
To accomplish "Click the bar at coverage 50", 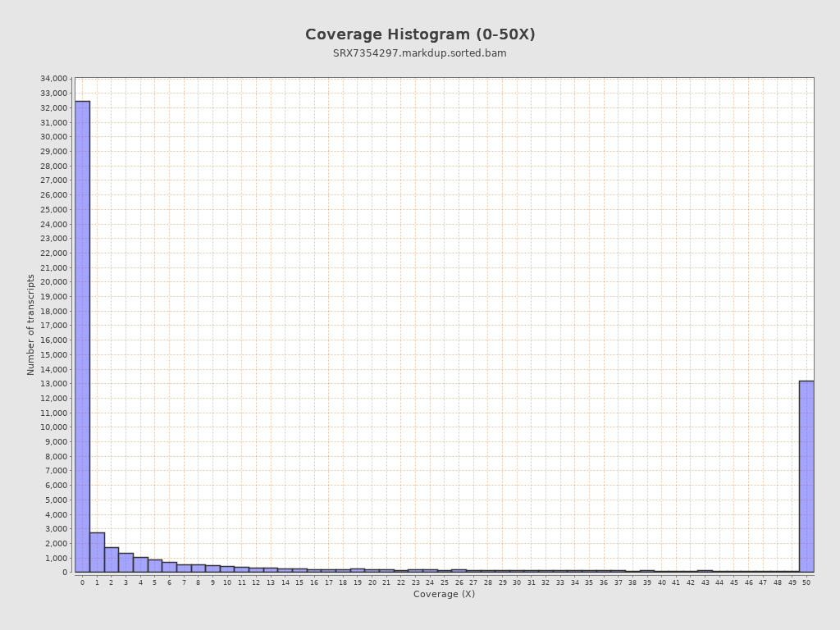I will point(806,476).
